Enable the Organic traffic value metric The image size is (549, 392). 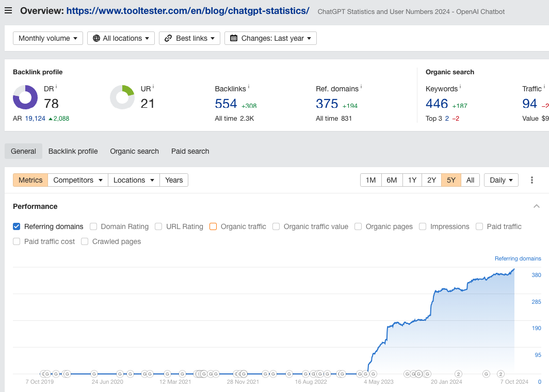[x=276, y=226]
